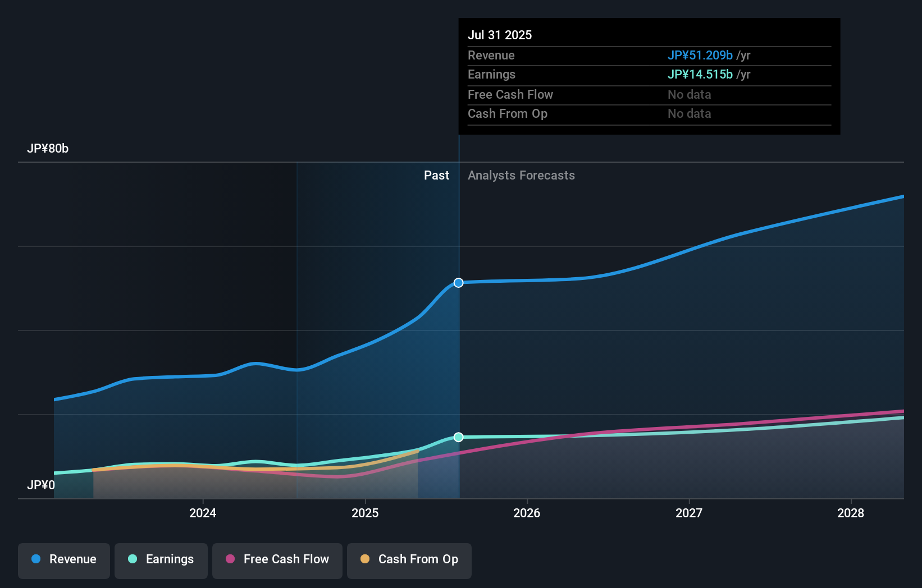Image resolution: width=922 pixels, height=588 pixels.
Task: Toggle the Earnings series visibility
Action: (x=161, y=559)
